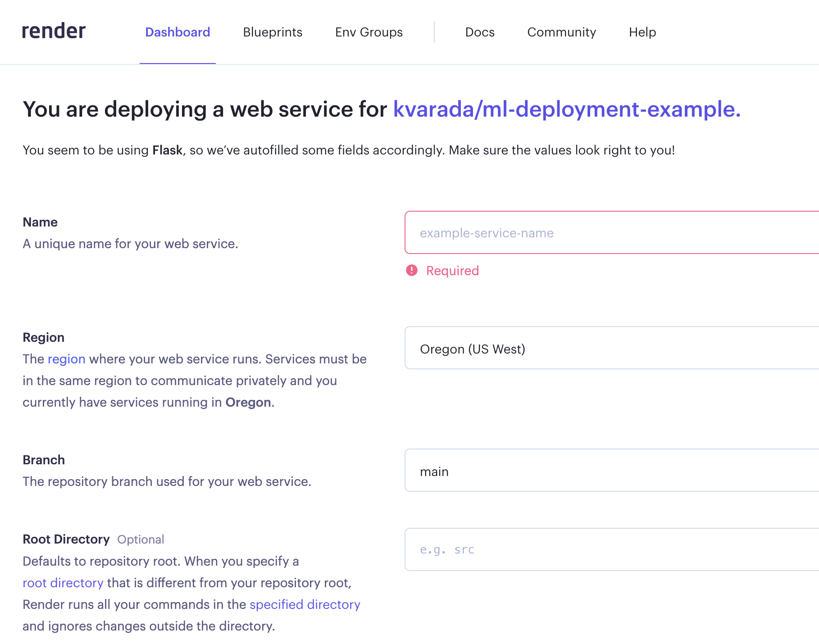Follow the blue 'region' link
The image size is (819, 644).
coord(66,359)
